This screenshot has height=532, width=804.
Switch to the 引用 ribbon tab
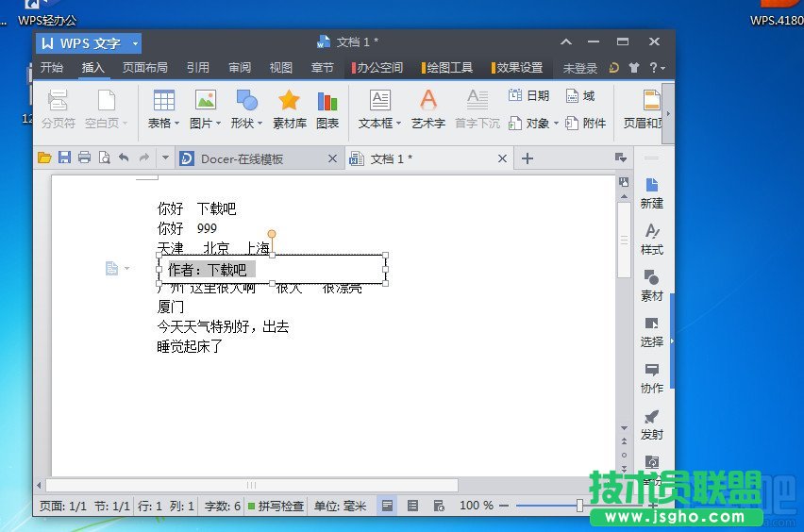point(197,68)
